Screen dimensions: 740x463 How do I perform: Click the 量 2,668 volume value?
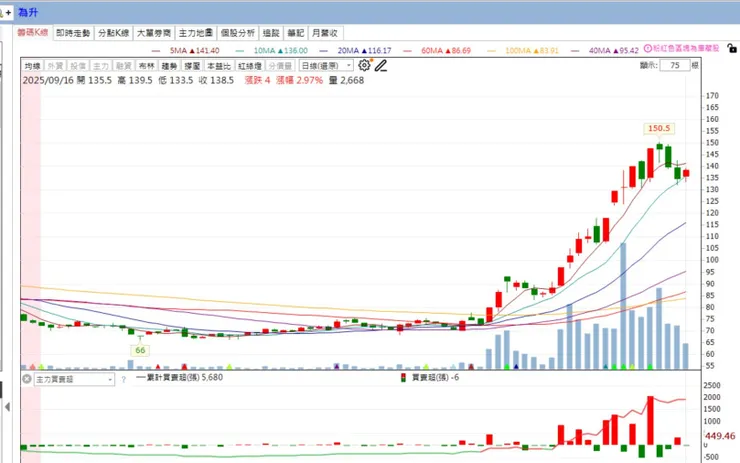tap(346, 80)
